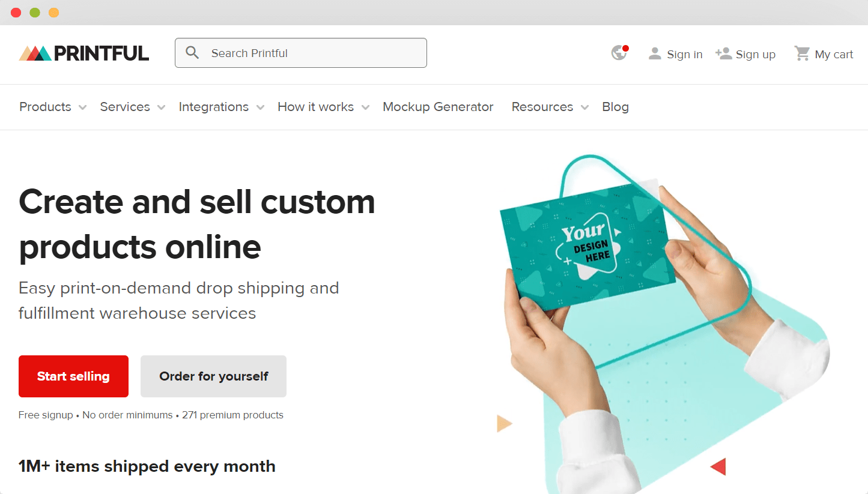Screen dimensions: 868x494
Task: Click the Order for yourself button
Action: [213, 376]
